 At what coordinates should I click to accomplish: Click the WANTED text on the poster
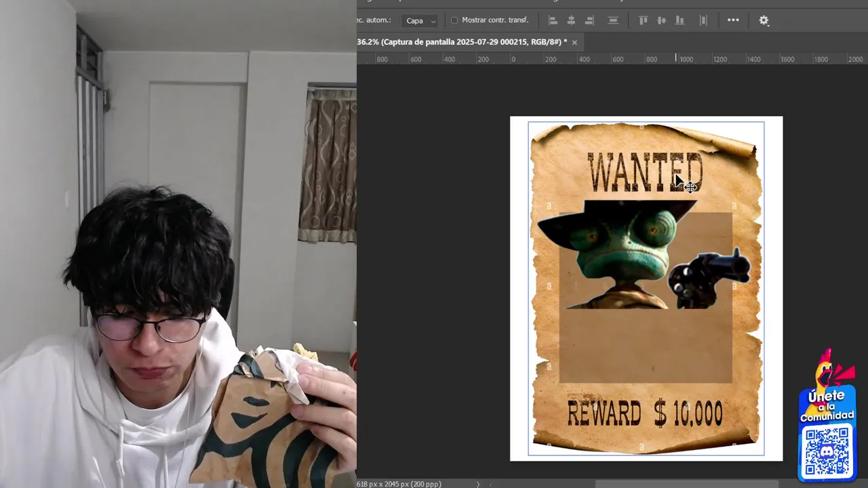pos(644,172)
